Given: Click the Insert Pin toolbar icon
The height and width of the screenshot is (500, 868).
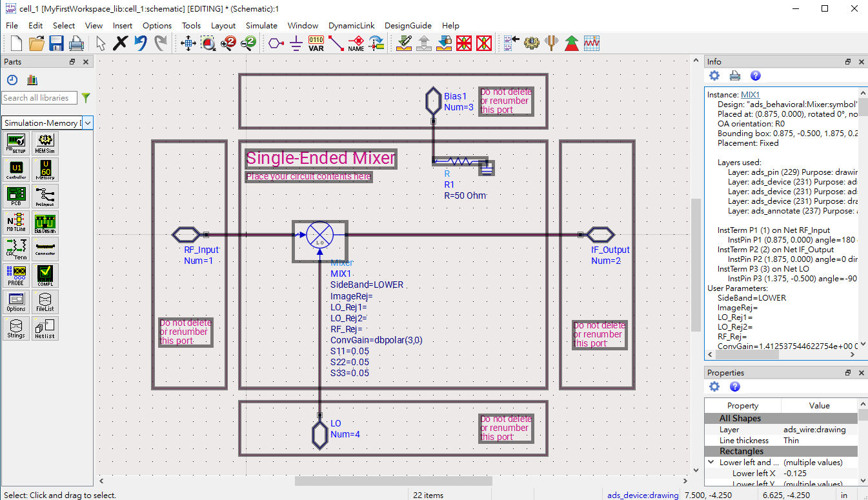Looking at the screenshot, I should [x=276, y=43].
